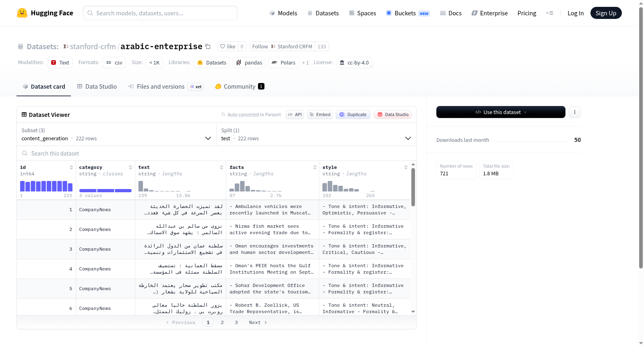Log In to Hugging Face

pyautogui.click(x=576, y=13)
